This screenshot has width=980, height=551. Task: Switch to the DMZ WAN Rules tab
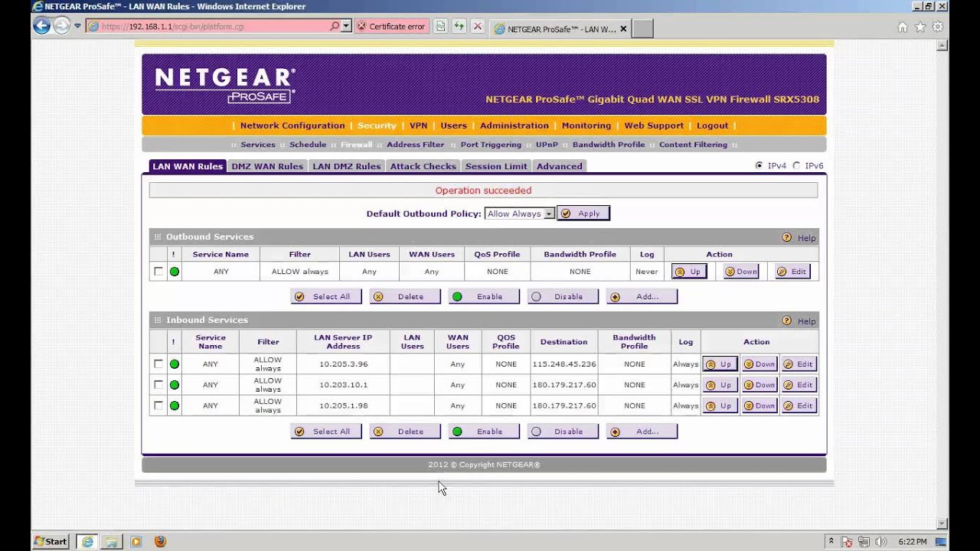(267, 166)
